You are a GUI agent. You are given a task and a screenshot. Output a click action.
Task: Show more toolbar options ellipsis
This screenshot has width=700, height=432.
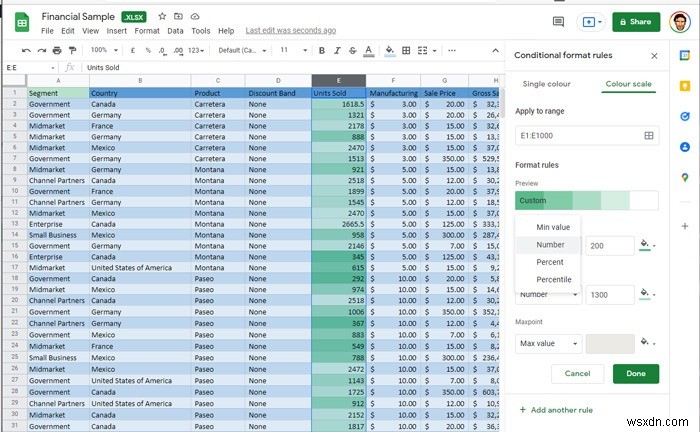[452, 50]
